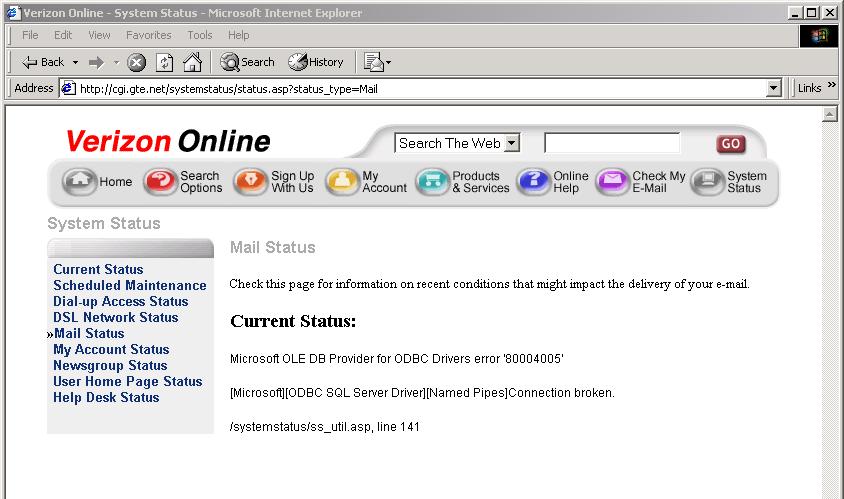This screenshot has height=499, width=844.
Task: Click the Address bar URL field
Action: pos(414,88)
